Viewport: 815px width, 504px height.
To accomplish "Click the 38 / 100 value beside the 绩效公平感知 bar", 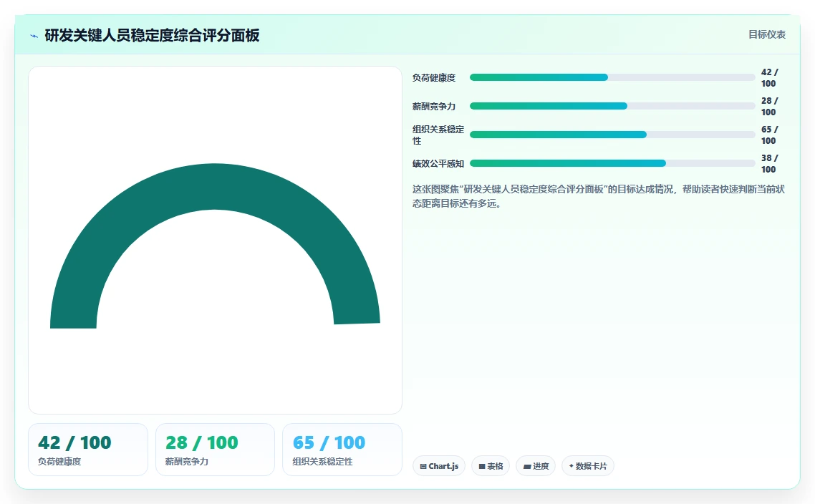I will pos(769,163).
